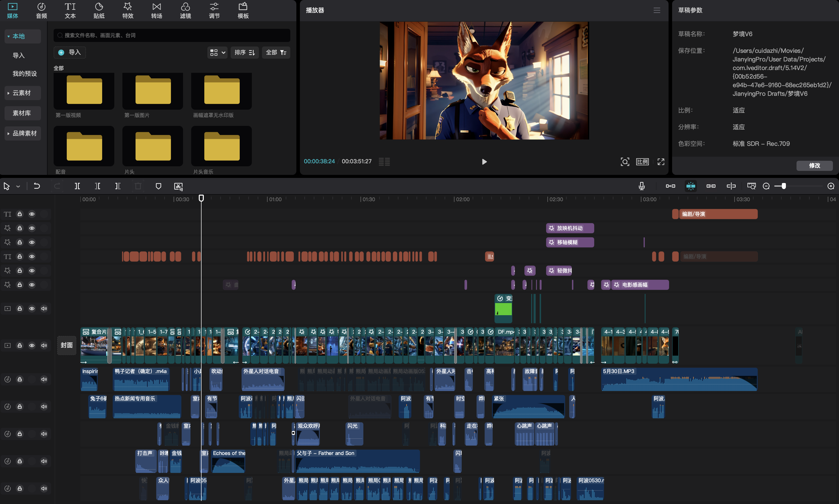
Task: Add a marker with the shield icon
Action: click(158, 186)
